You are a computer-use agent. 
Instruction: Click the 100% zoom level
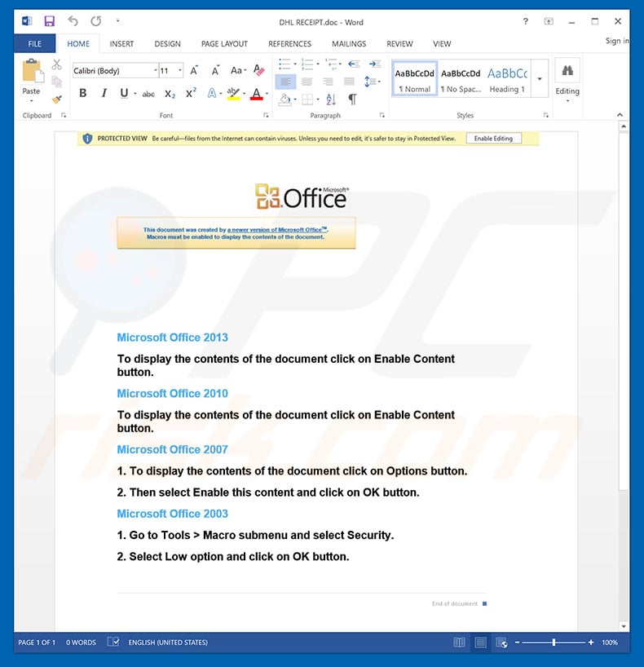tap(610, 643)
